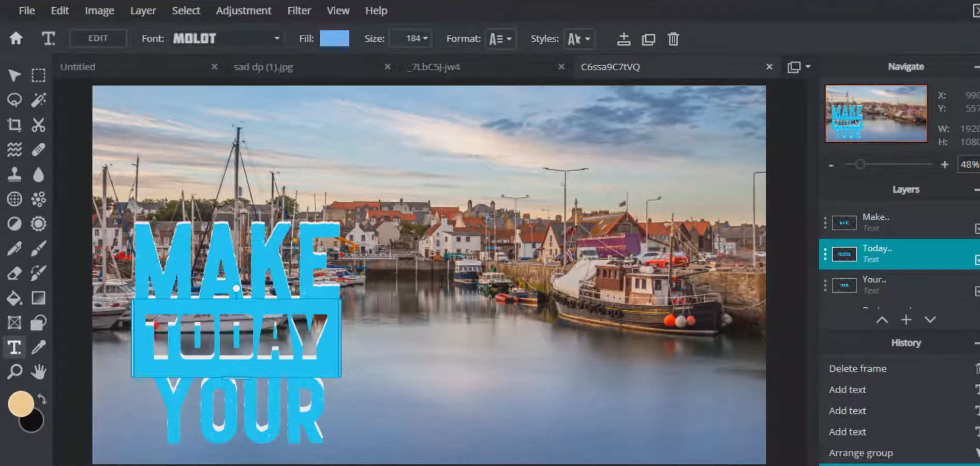980x466 pixels.
Task: Select the Eraser tool
Action: (14, 273)
